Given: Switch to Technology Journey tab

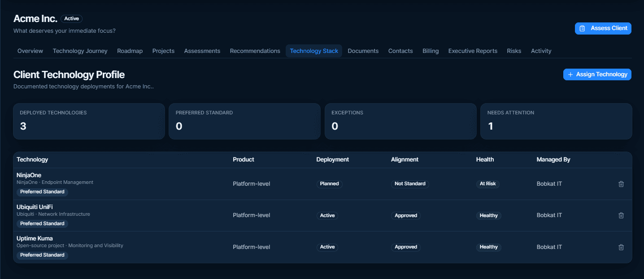Looking at the screenshot, I should pos(80,51).
